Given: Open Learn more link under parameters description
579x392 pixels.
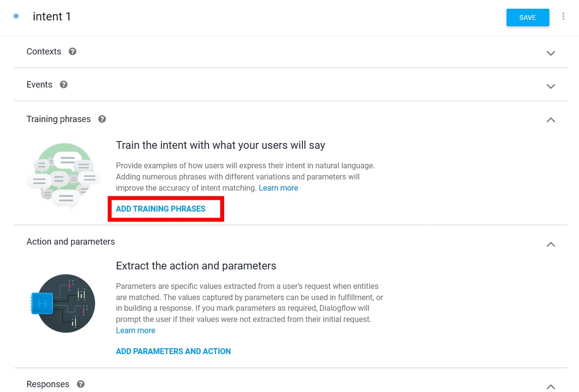Looking at the screenshot, I should 136,331.
